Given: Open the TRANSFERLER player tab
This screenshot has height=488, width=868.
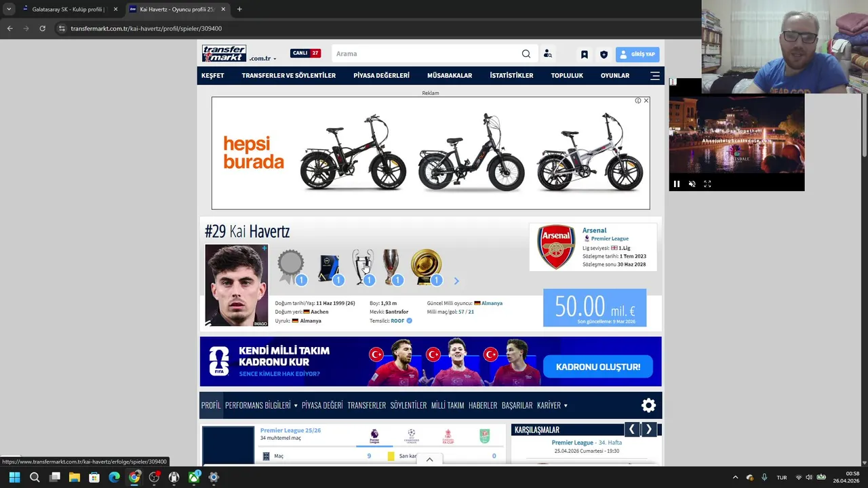Looking at the screenshot, I should [366, 405].
